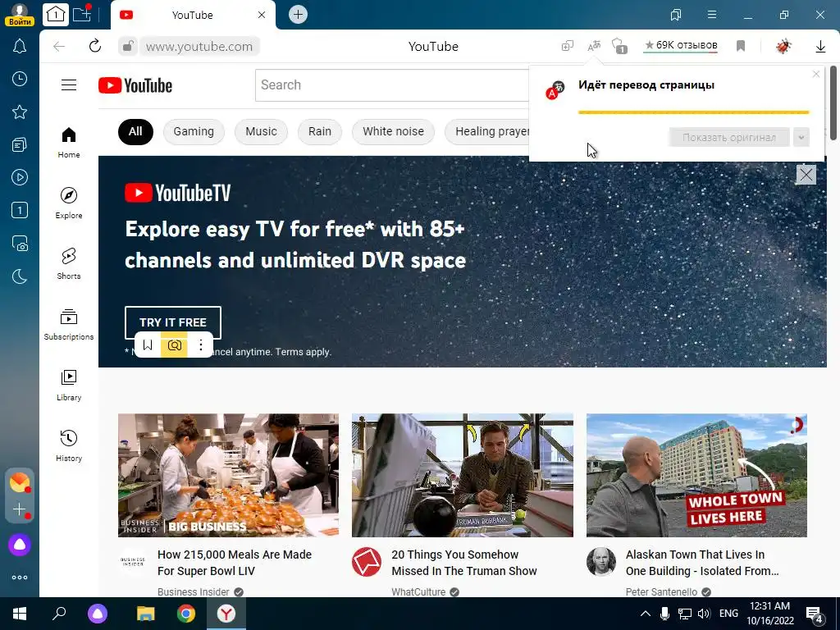Open new tab with plus button
Screen dimensions: 840x630
[x=298, y=15]
